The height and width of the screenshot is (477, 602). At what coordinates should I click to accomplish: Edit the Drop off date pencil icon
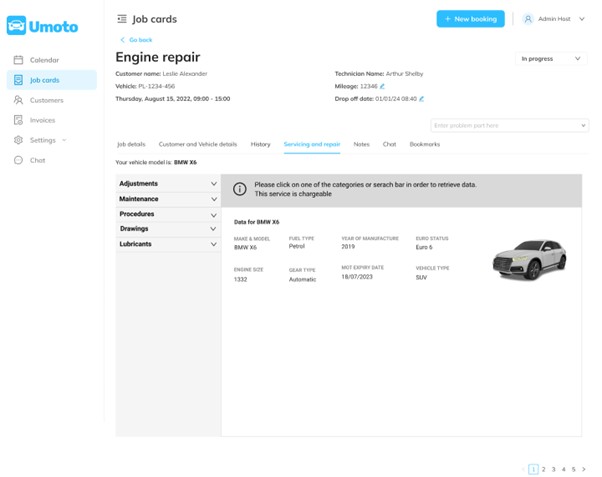pyautogui.click(x=421, y=99)
